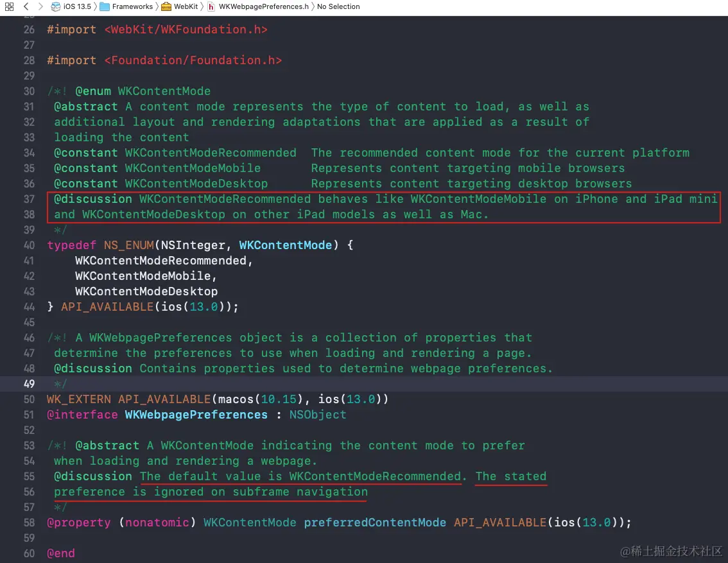The image size is (728, 563).
Task: Click line number 58 in the gutter
Action: [x=30, y=523]
